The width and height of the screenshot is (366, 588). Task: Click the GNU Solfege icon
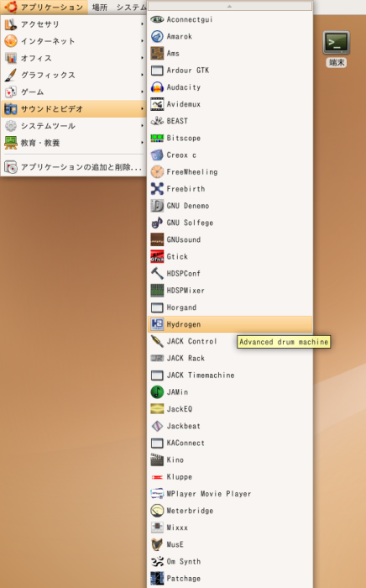[x=157, y=223]
